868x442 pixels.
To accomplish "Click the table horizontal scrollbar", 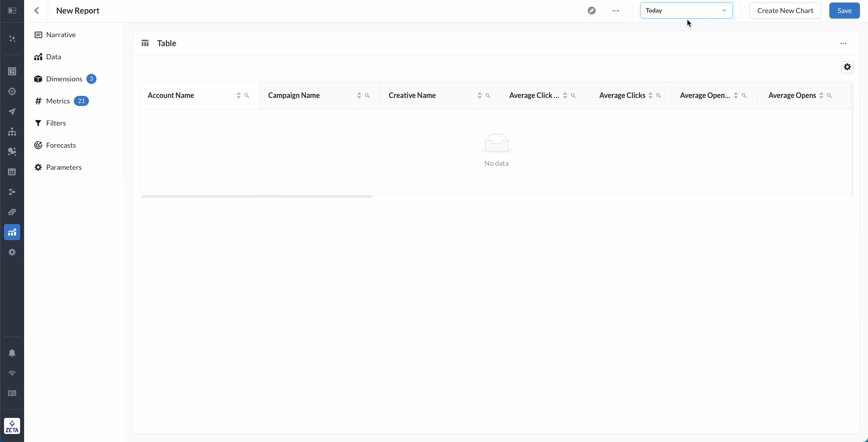I will pyautogui.click(x=257, y=196).
